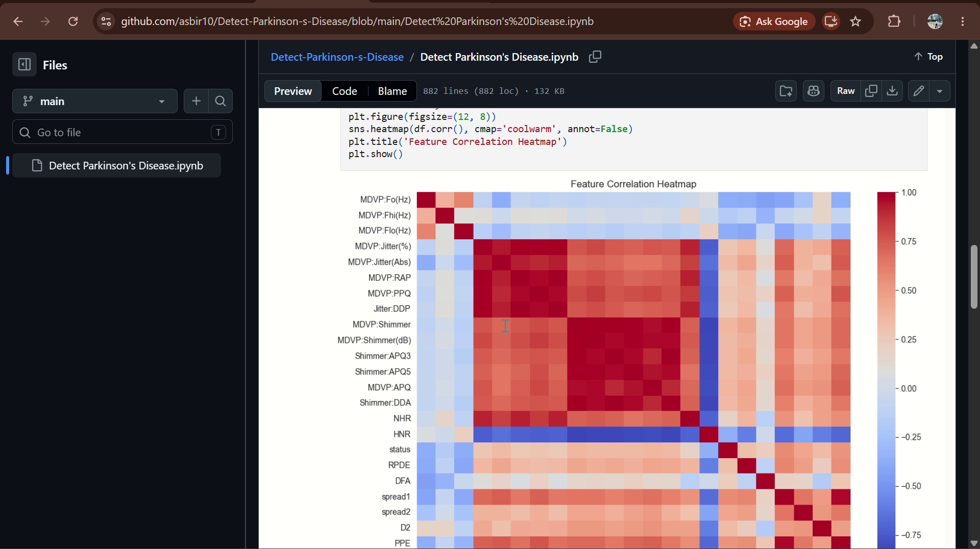This screenshot has width=980, height=549.
Task: View site information icon in address bar
Action: [x=106, y=21]
